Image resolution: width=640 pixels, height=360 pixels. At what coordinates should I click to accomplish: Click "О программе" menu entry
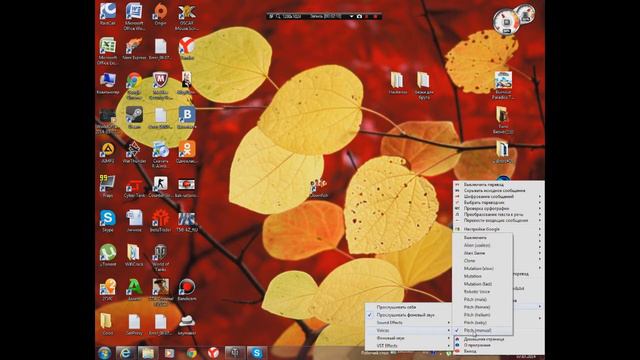(499, 345)
